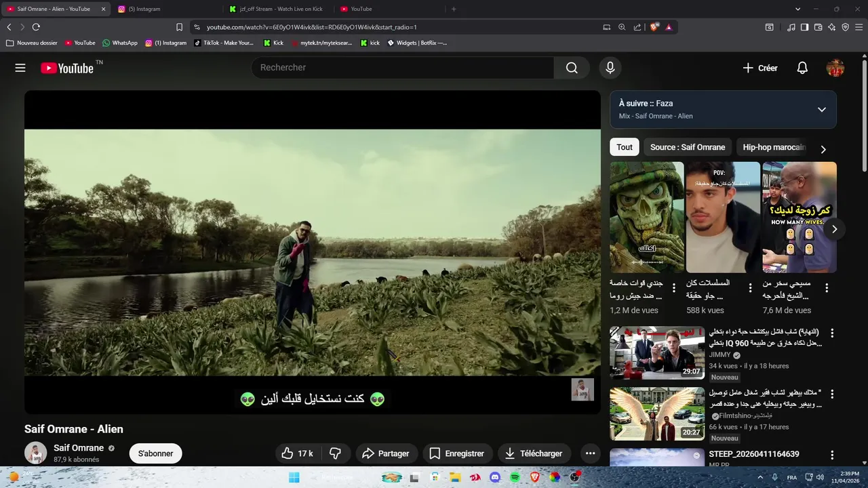Open File Explorer from the taskbar
The height and width of the screenshot is (488, 868).
pyautogui.click(x=456, y=477)
